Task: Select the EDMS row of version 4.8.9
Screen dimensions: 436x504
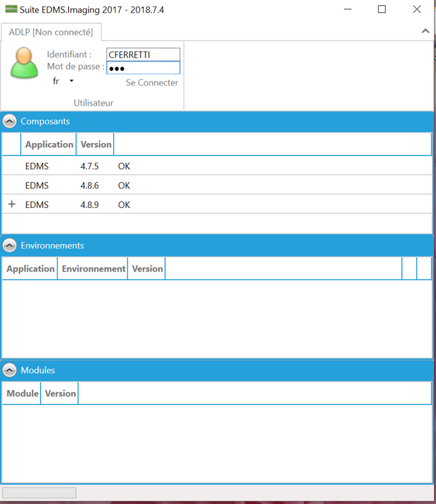Action: point(217,205)
